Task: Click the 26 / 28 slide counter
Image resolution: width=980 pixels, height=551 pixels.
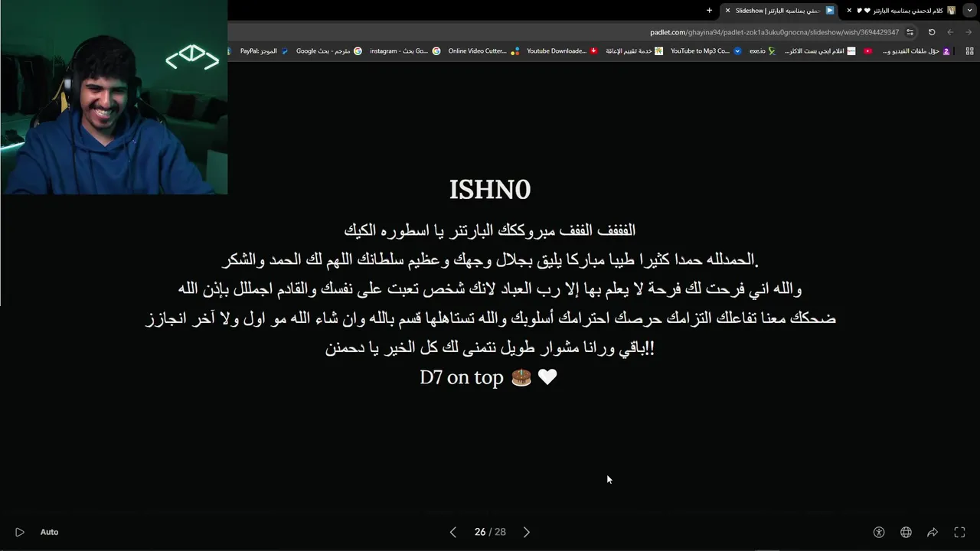Action: click(490, 532)
